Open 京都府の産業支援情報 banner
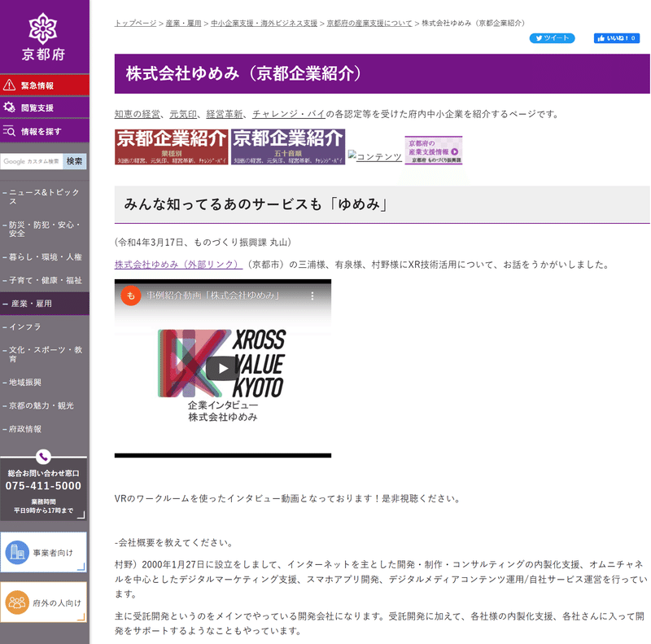651x644 pixels. 434,150
